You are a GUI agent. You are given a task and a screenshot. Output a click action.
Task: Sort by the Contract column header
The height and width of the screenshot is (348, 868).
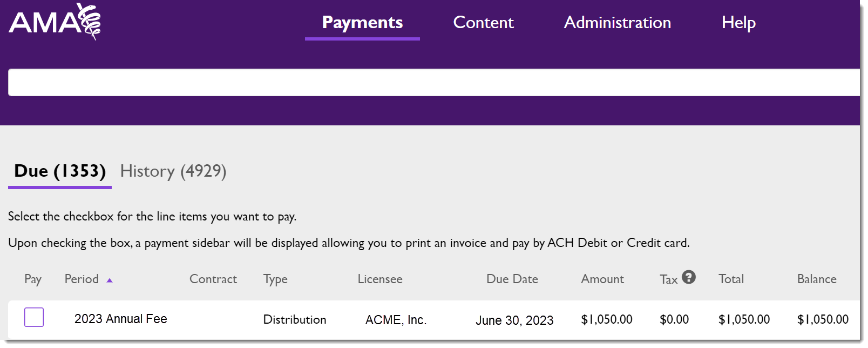213,279
